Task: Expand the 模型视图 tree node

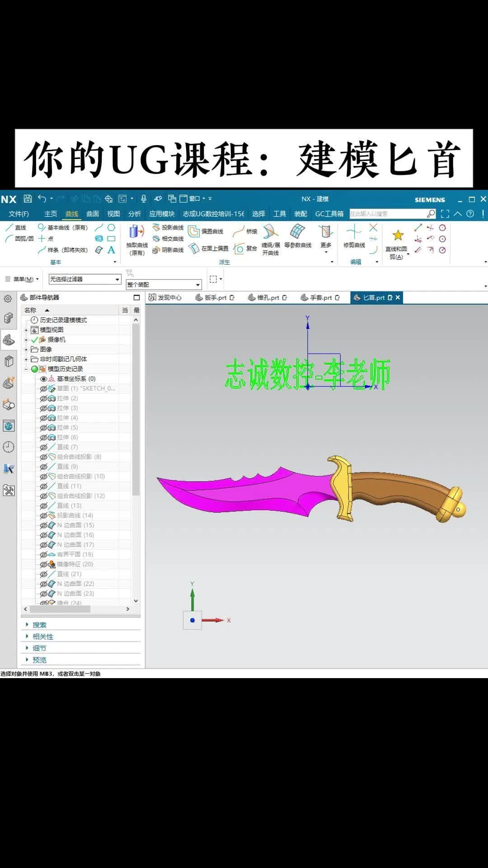Action: click(26, 330)
